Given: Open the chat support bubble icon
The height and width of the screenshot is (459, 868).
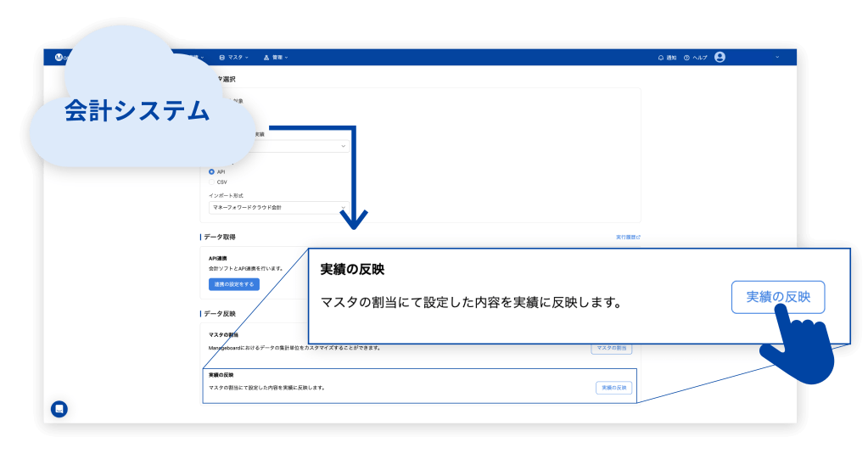Looking at the screenshot, I should (59, 409).
